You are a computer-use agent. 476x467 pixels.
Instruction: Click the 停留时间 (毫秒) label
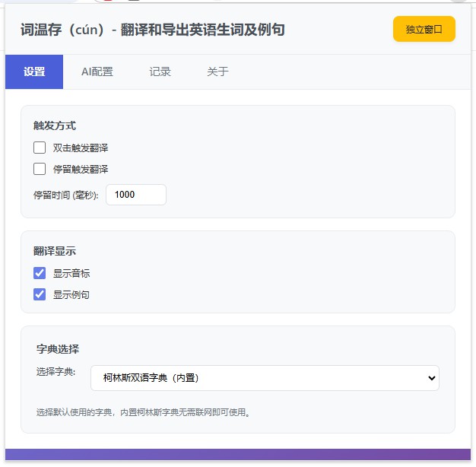click(x=66, y=195)
